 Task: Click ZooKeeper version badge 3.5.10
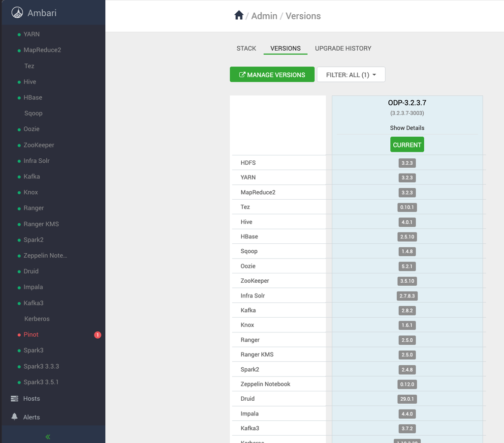tap(407, 281)
